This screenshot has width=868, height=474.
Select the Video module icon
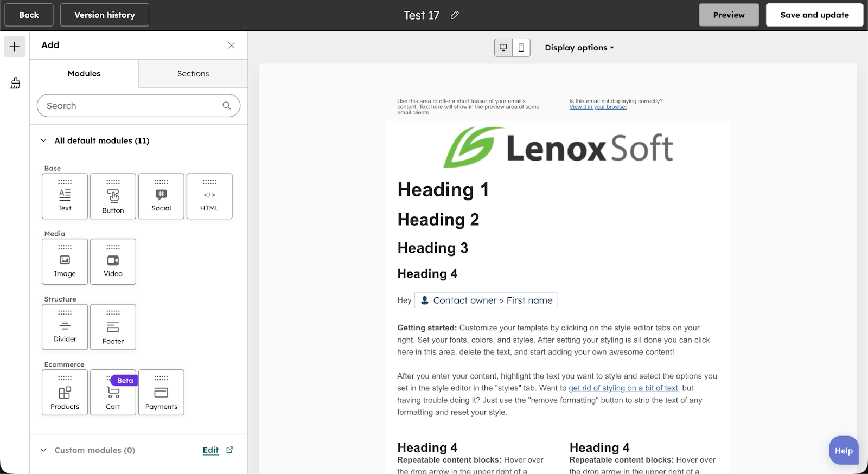tap(113, 261)
